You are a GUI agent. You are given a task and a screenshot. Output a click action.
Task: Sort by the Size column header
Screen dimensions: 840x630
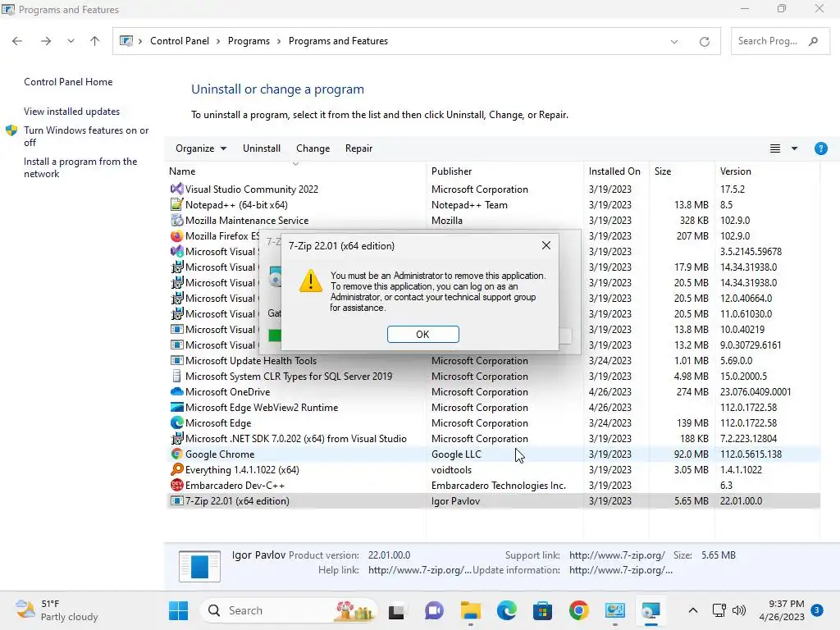point(682,171)
